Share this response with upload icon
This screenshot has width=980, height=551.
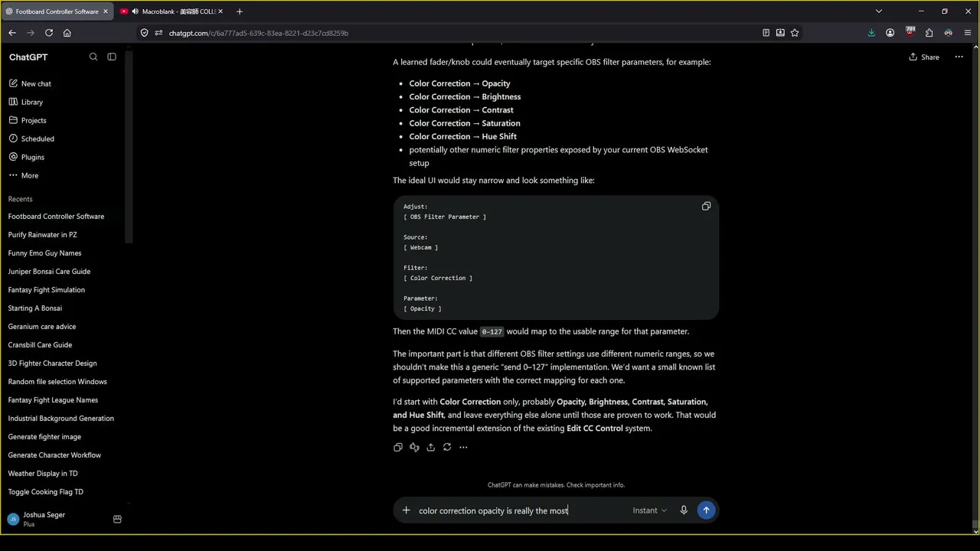click(430, 447)
